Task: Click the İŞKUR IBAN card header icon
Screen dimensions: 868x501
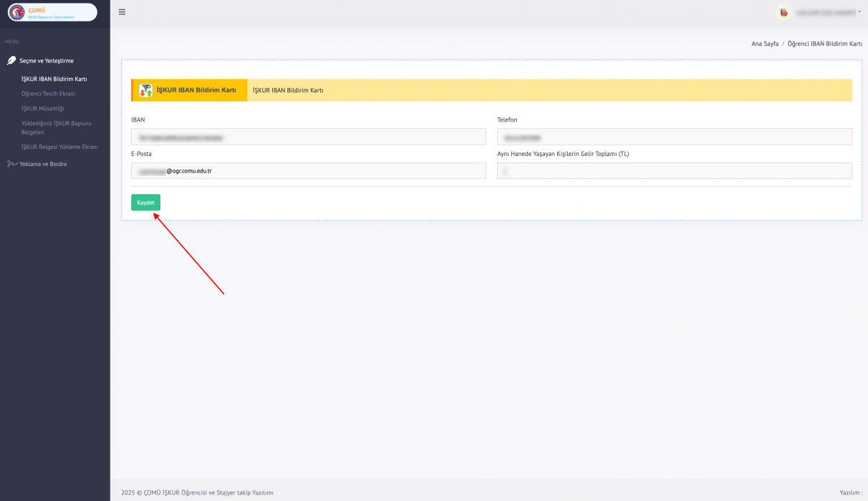Action: tap(145, 90)
